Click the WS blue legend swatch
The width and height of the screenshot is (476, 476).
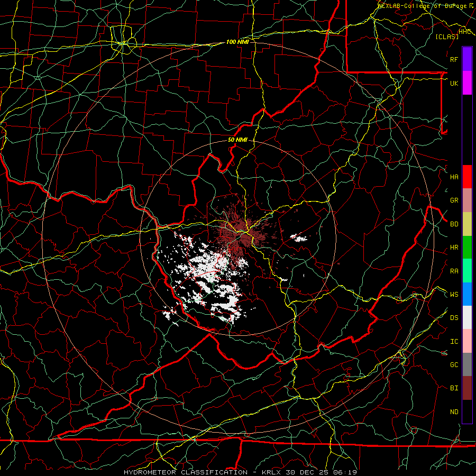click(x=467, y=294)
